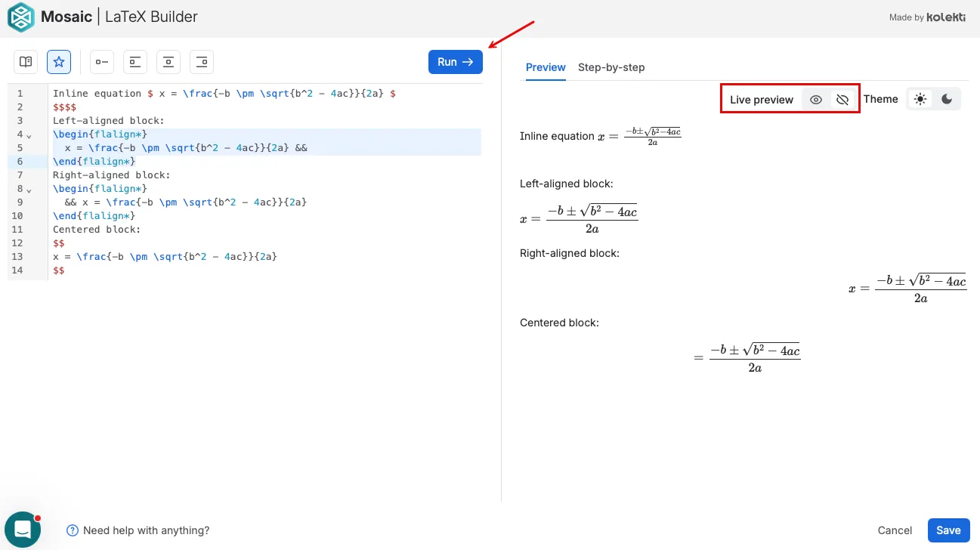Insert right-aligned block equation icon
This screenshot has height=550, width=980.
[202, 62]
